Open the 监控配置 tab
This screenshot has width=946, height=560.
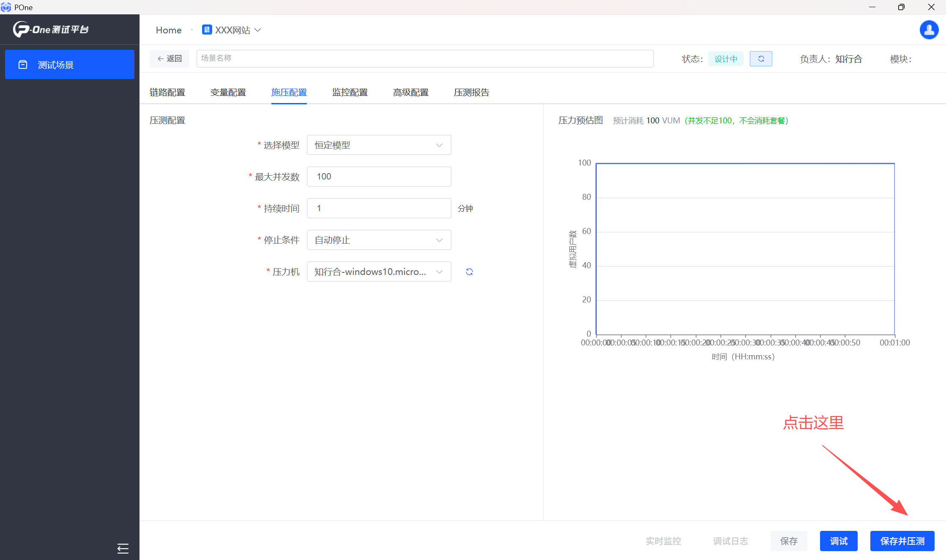click(350, 92)
